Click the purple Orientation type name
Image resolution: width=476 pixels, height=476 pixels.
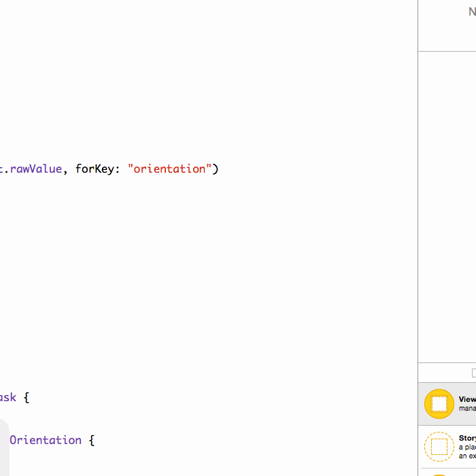[46, 440]
